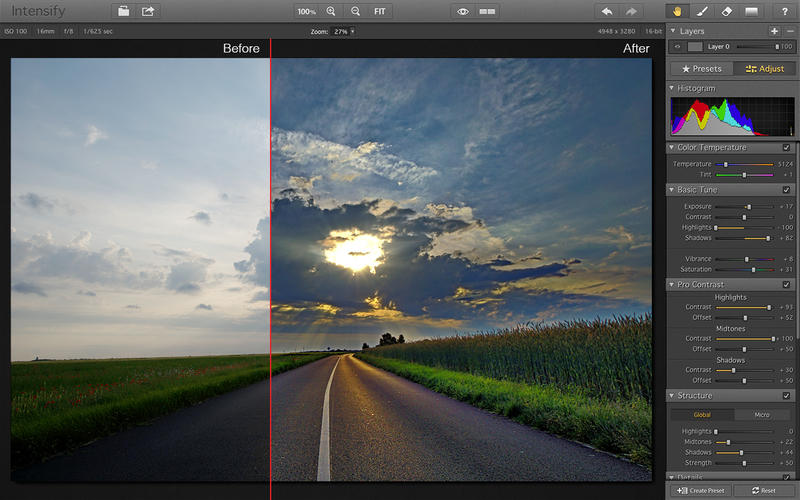
Task: Select the Micro structure tab
Action: click(762, 415)
